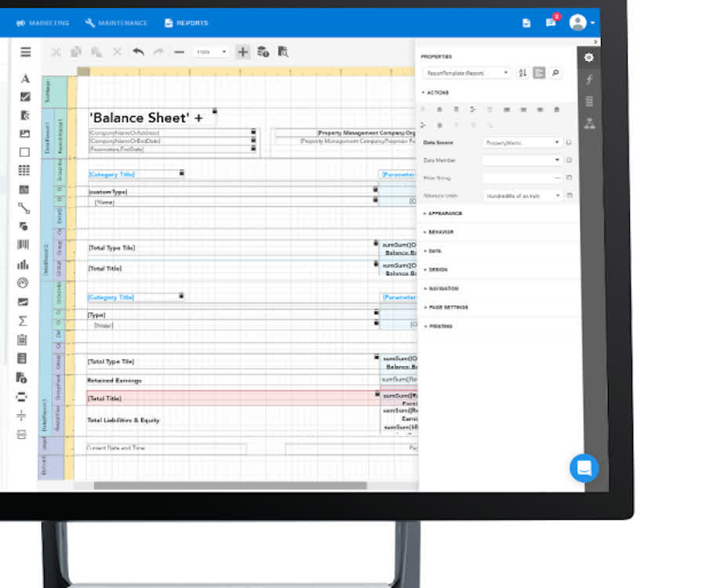This screenshot has height=588, width=706.
Task: Toggle categorized view of properties
Action: [x=539, y=72]
